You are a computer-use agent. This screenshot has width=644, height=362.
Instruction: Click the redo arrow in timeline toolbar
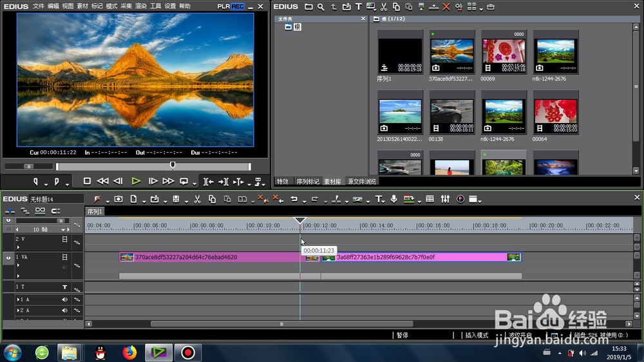[315, 199]
